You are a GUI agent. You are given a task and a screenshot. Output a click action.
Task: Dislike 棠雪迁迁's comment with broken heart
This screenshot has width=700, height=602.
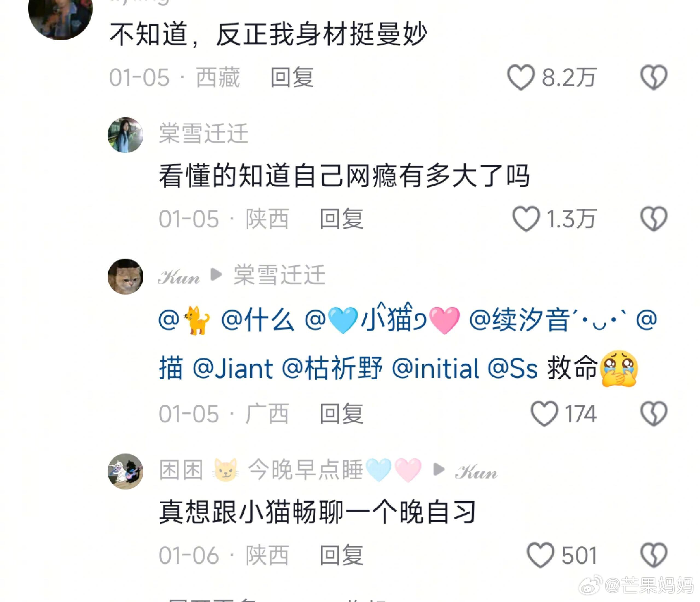pyautogui.click(x=653, y=219)
